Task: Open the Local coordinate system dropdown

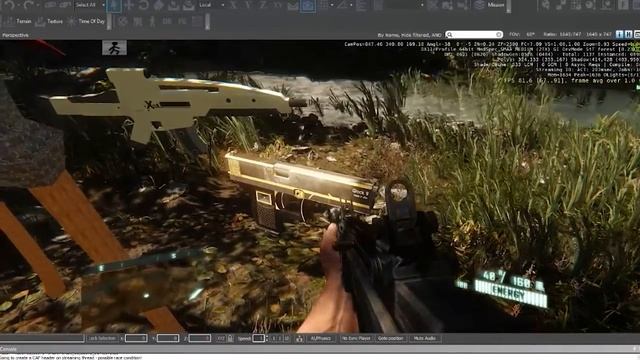Action: pyautogui.click(x=211, y=5)
